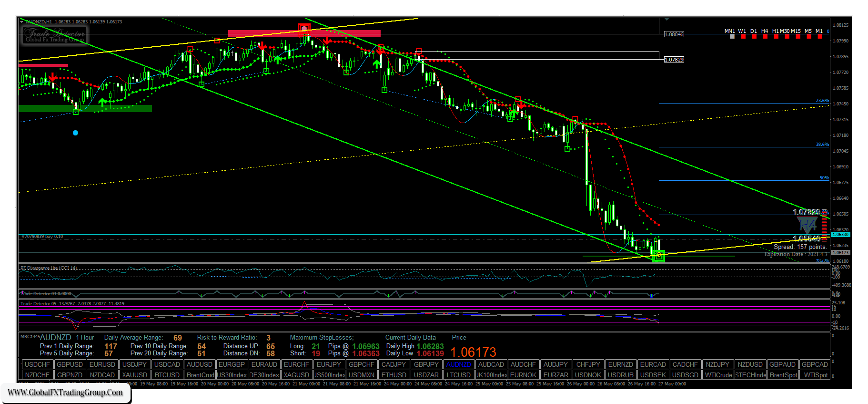Click the Trade Detector watermark logo
This screenshot has width=868, height=404.
click(x=54, y=35)
